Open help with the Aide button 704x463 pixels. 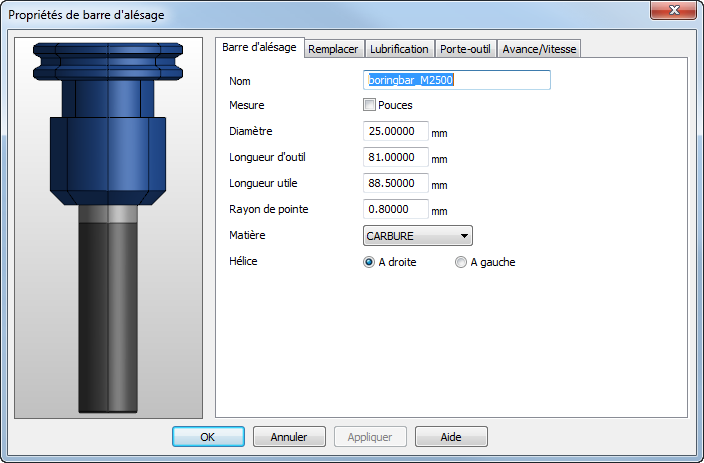[x=451, y=437]
